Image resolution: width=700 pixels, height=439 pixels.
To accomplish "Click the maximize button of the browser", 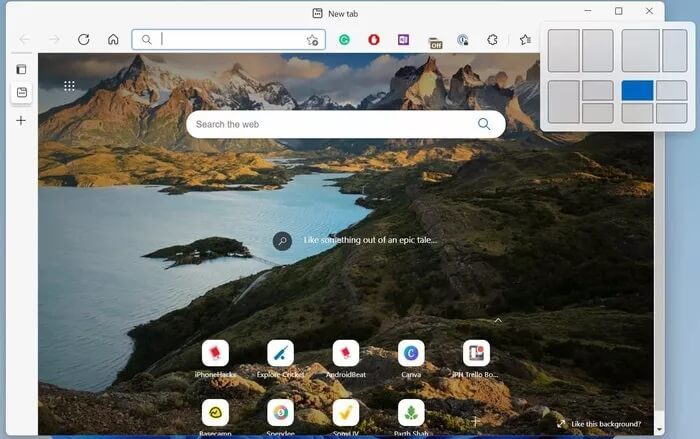I will (x=618, y=11).
